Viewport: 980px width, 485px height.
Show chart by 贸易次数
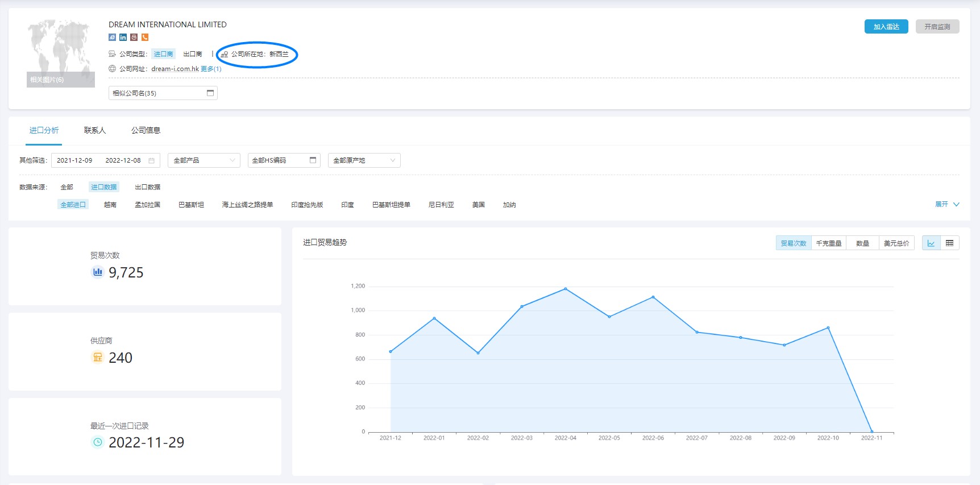(794, 243)
